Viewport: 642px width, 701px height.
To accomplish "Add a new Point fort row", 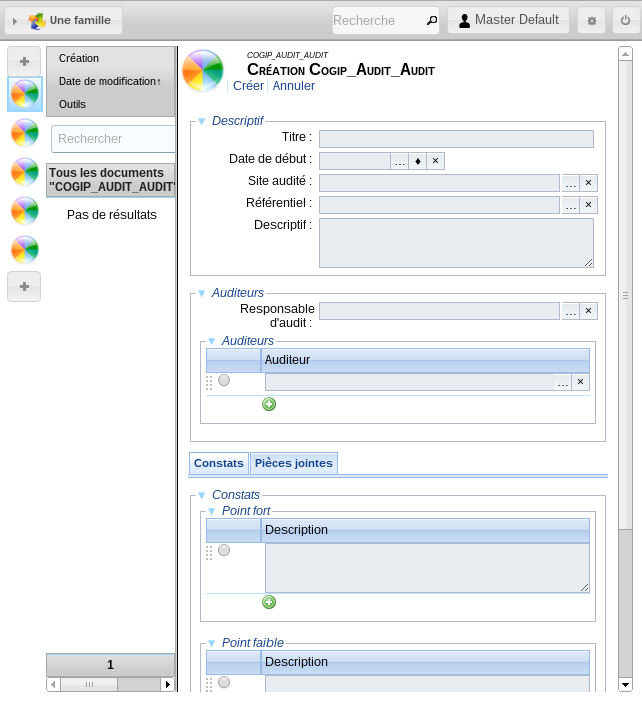I will point(269,602).
